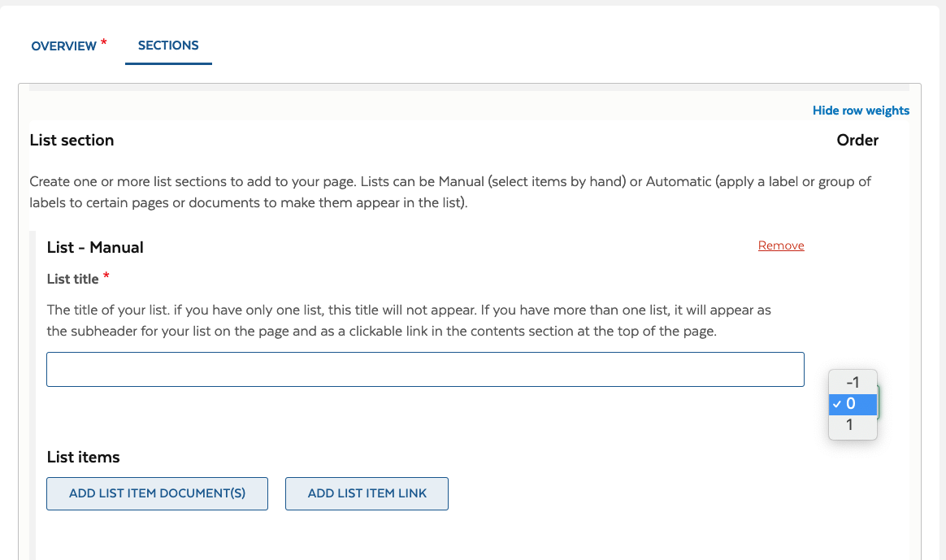The image size is (946, 560).
Task: Click the Add List Item Link button
Action: pyautogui.click(x=367, y=493)
